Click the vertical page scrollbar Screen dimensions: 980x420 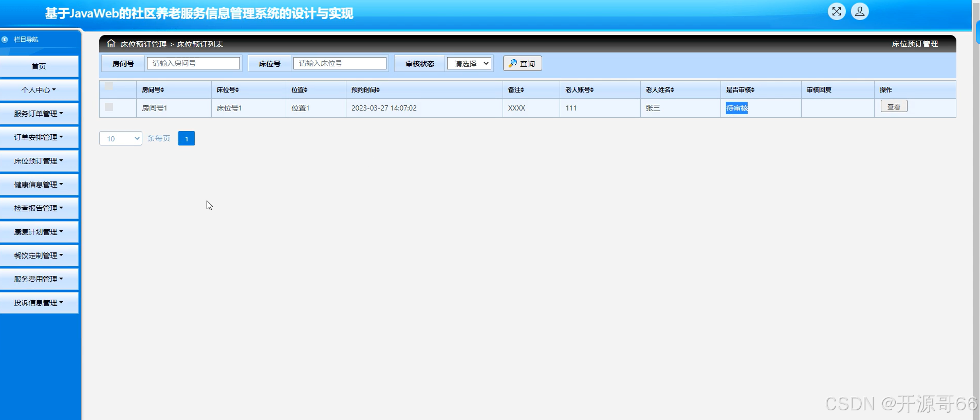tap(976, 210)
